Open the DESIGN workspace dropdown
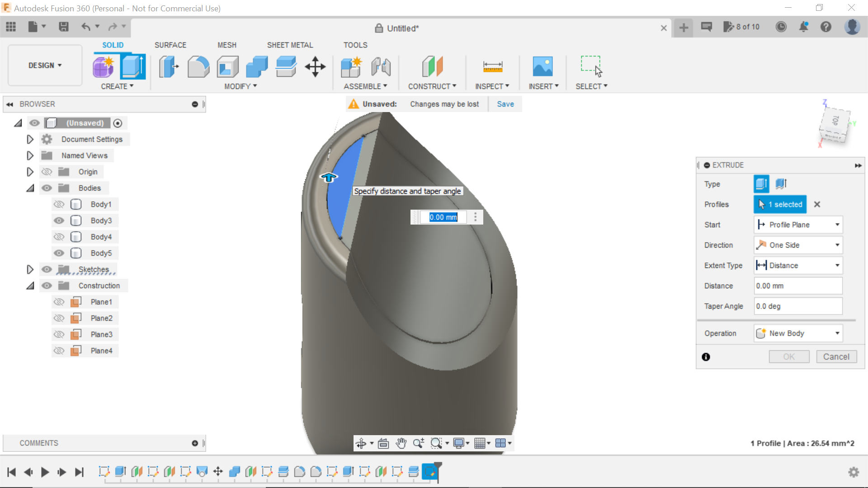 (45, 66)
